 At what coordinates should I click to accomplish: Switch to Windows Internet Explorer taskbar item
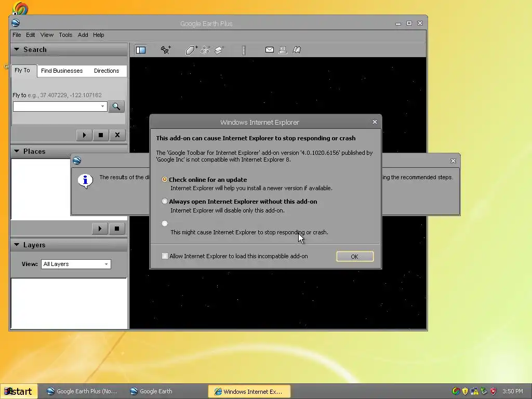pyautogui.click(x=249, y=392)
